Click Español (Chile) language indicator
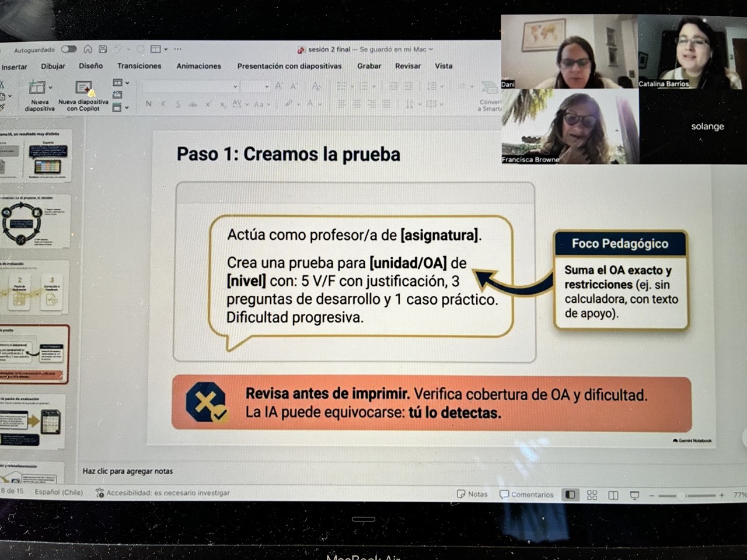Screen dimensions: 747x560 (59, 492)
